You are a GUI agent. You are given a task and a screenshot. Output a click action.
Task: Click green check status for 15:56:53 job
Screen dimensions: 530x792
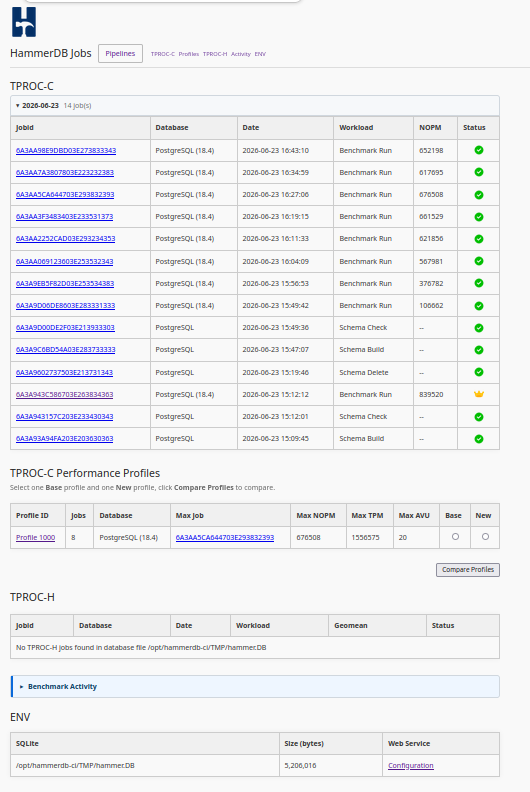tap(478, 283)
